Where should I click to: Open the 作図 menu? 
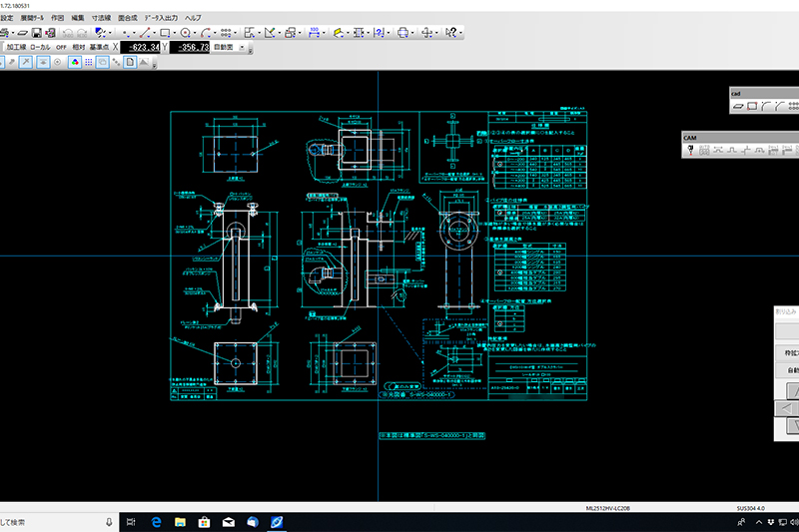[57, 18]
